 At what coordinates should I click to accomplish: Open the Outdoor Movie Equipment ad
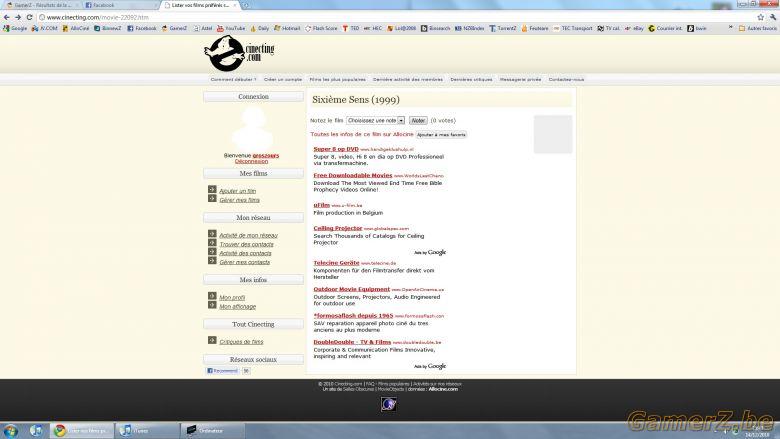[x=352, y=289]
